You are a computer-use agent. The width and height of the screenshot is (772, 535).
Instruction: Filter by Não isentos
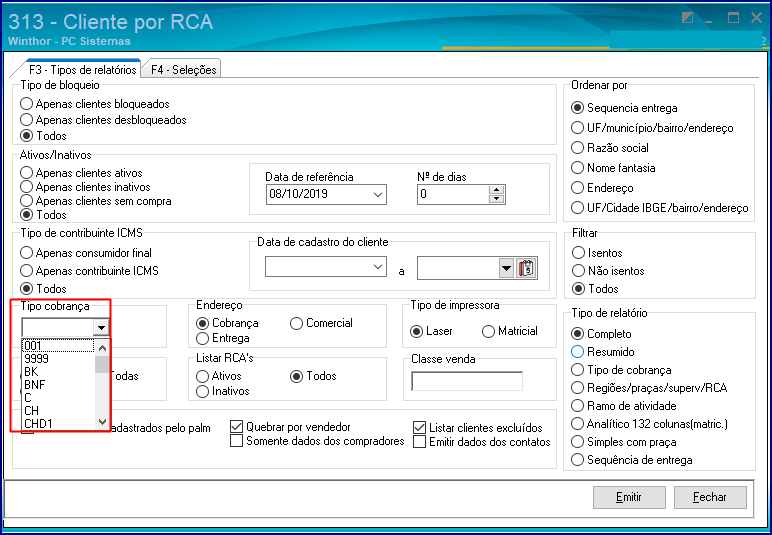click(608, 271)
